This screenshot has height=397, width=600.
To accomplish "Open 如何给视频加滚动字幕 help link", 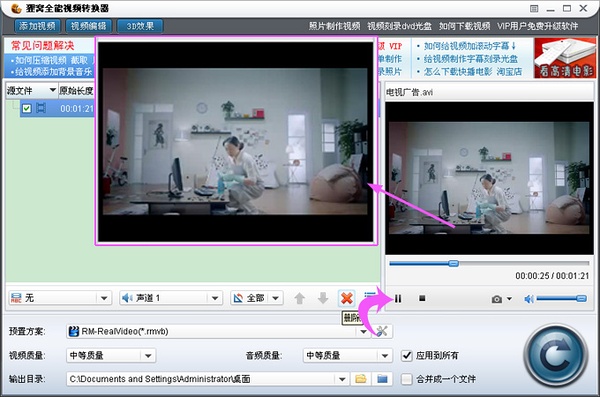I will [x=466, y=46].
